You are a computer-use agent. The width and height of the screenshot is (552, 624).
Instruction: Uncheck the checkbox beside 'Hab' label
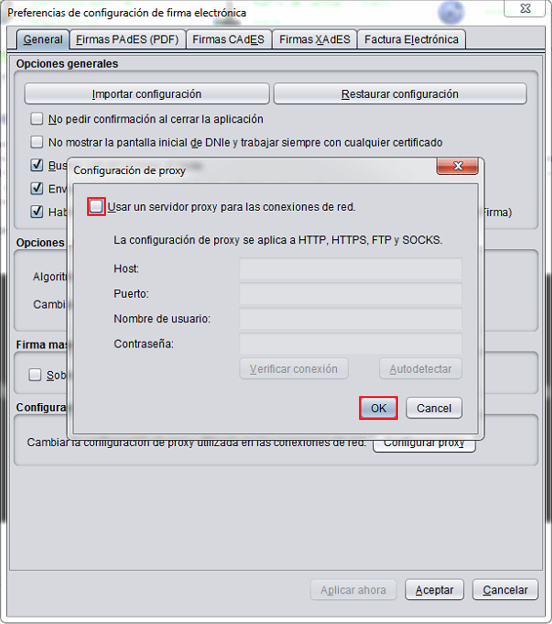pos(37,211)
